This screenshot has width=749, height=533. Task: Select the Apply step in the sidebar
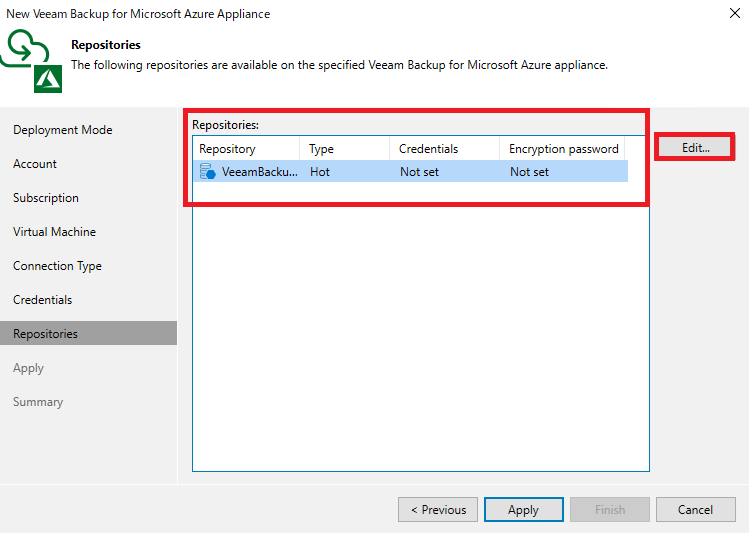[28, 368]
